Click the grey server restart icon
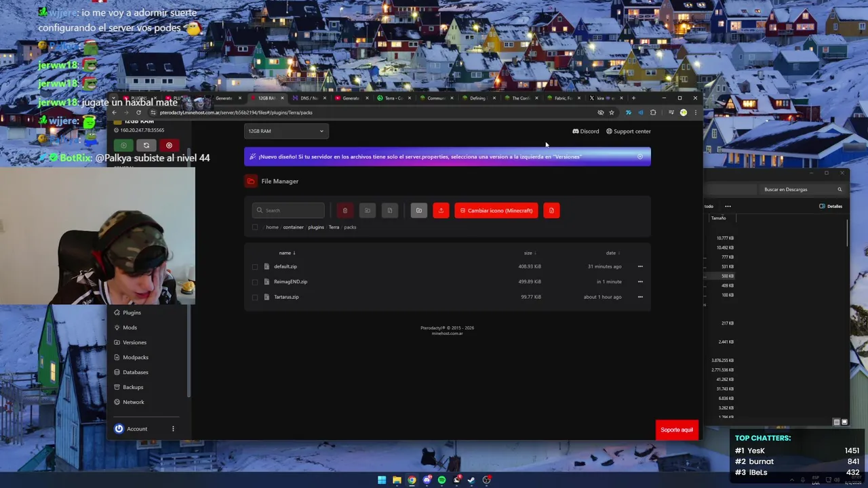The height and width of the screenshot is (488, 868). click(x=146, y=145)
